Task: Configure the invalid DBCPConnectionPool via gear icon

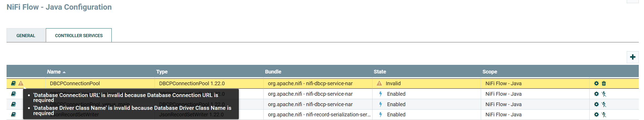Action: coord(596,83)
